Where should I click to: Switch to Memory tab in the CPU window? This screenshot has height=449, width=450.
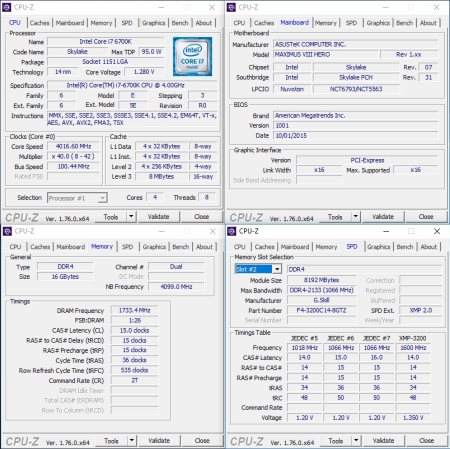pos(101,23)
